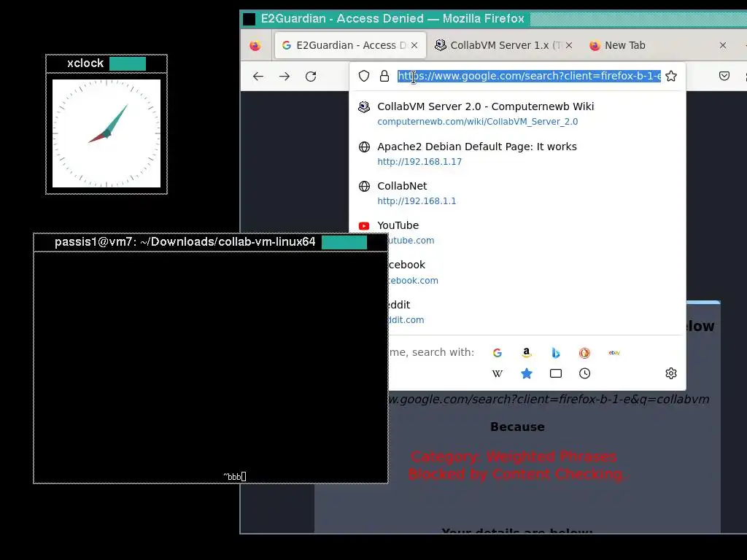Click the YouTube play icon in suggestions
The width and height of the screenshot is (747, 560).
tap(364, 226)
